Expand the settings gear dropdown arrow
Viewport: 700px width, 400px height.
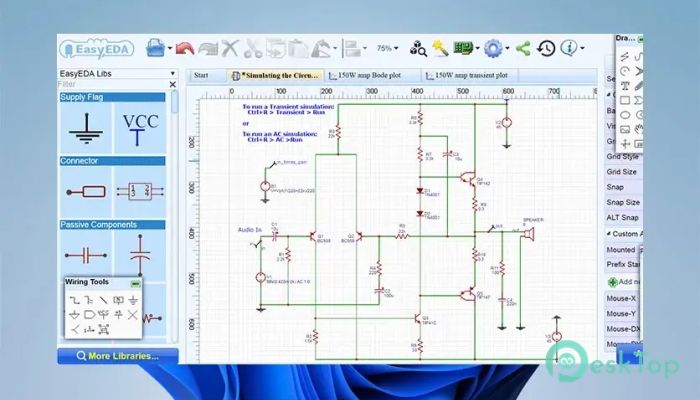(507, 48)
